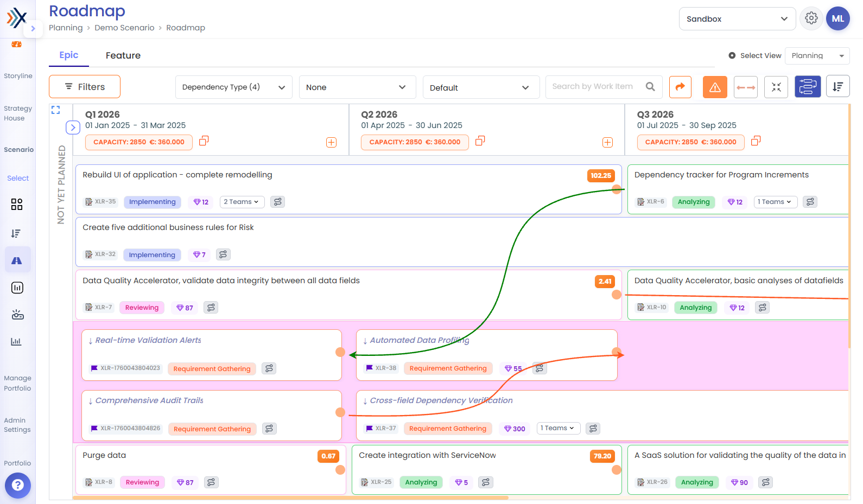Screen dimensions: 863x504
Task: Expand the Sandbox environment dropdown
Action: coord(737,18)
